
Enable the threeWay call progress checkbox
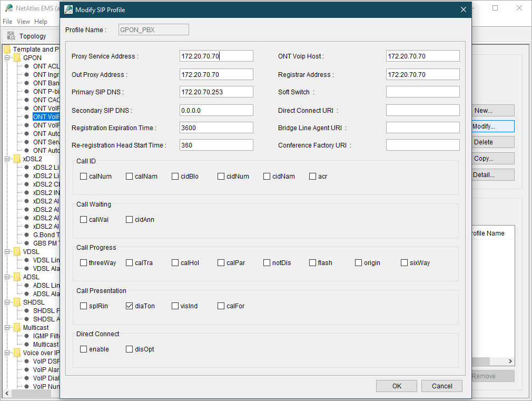[84, 263]
